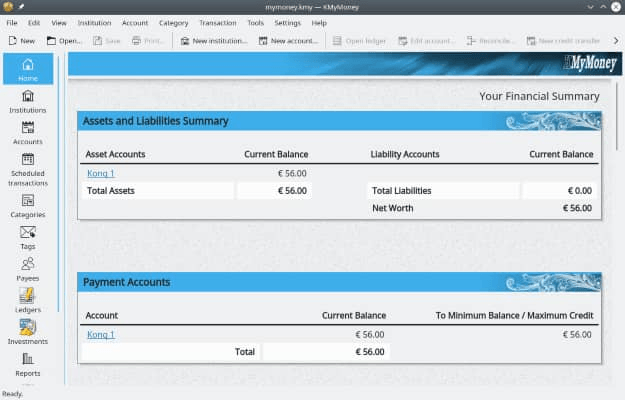
Task: Open the Transaction menu
Action: [x=218, y=23]
